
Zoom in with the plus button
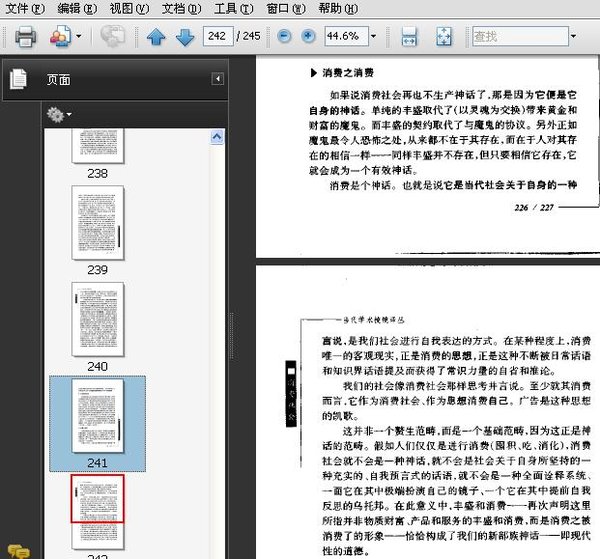click(x=308, y=36)
